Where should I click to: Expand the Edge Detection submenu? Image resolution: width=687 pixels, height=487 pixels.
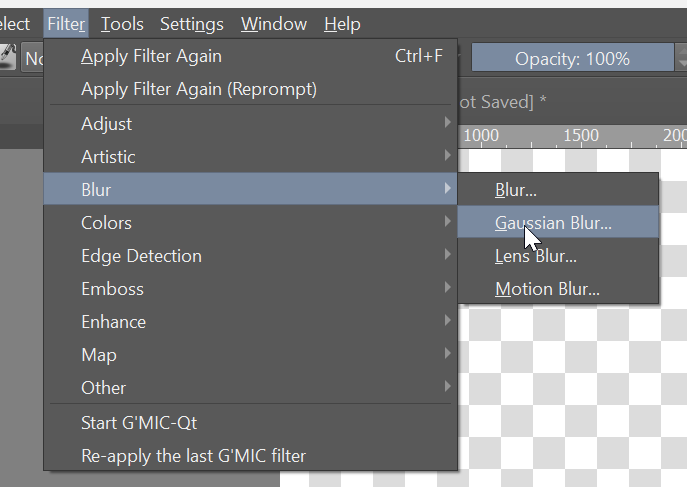[x=141, y=256]
